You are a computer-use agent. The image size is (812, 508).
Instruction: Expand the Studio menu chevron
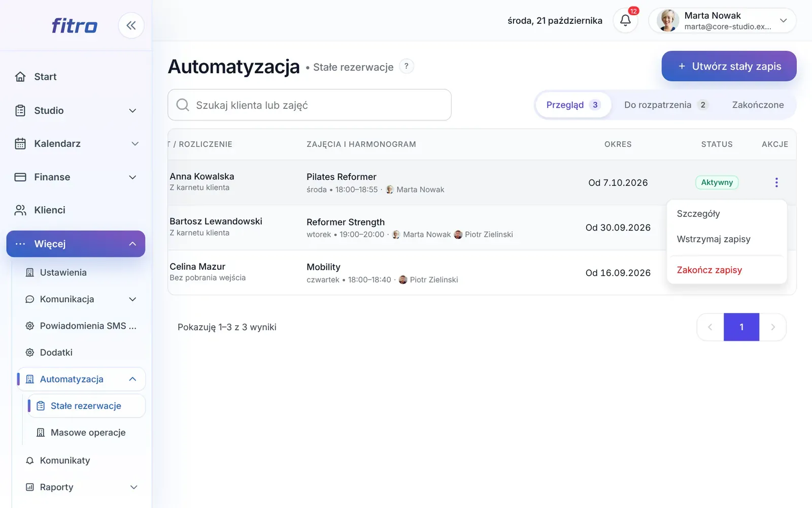coord(132,111)
